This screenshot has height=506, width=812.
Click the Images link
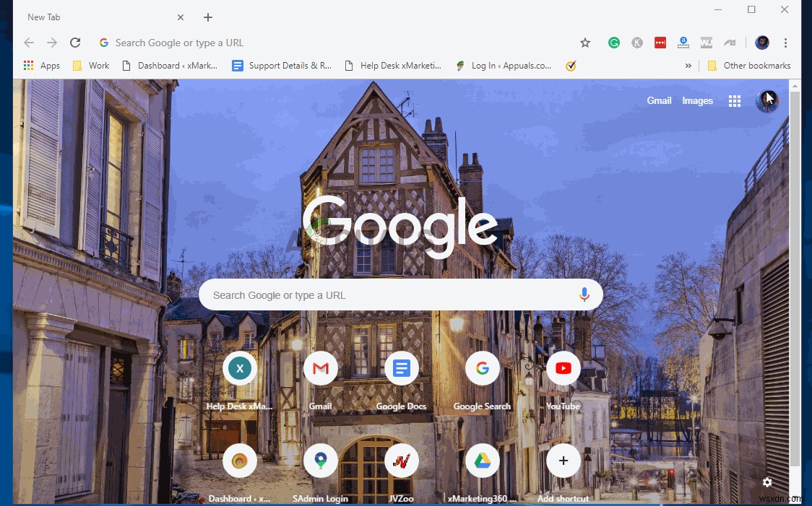point(696,100)
